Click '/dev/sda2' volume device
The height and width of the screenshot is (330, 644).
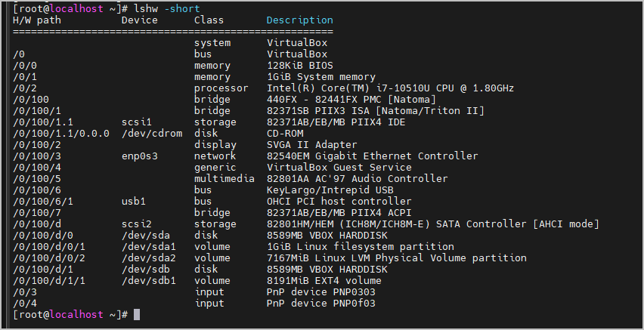click(x=149, y=258)
